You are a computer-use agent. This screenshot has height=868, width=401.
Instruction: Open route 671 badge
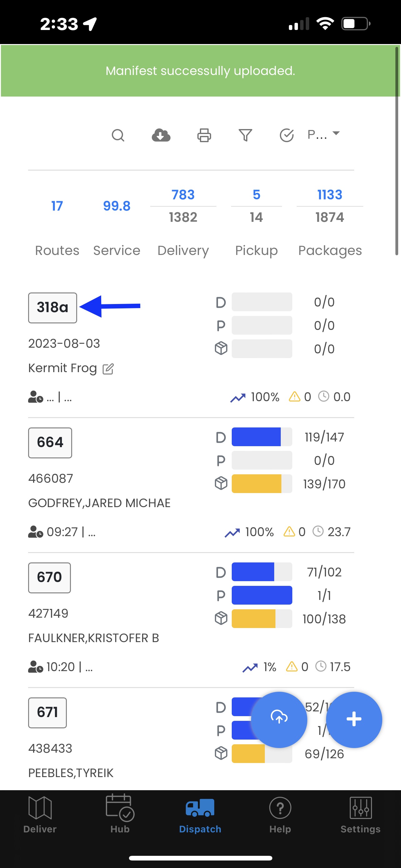[47, 712]
